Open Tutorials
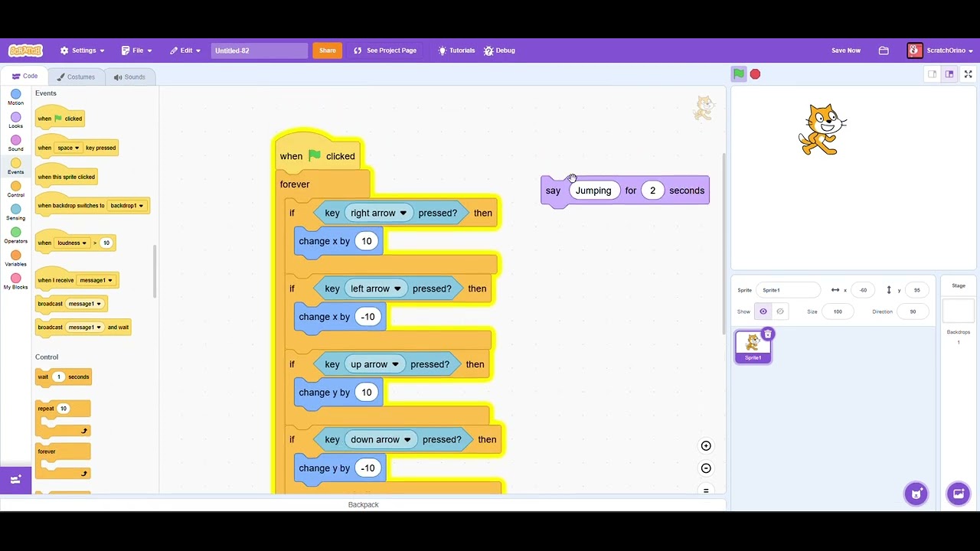 point(456,51)
